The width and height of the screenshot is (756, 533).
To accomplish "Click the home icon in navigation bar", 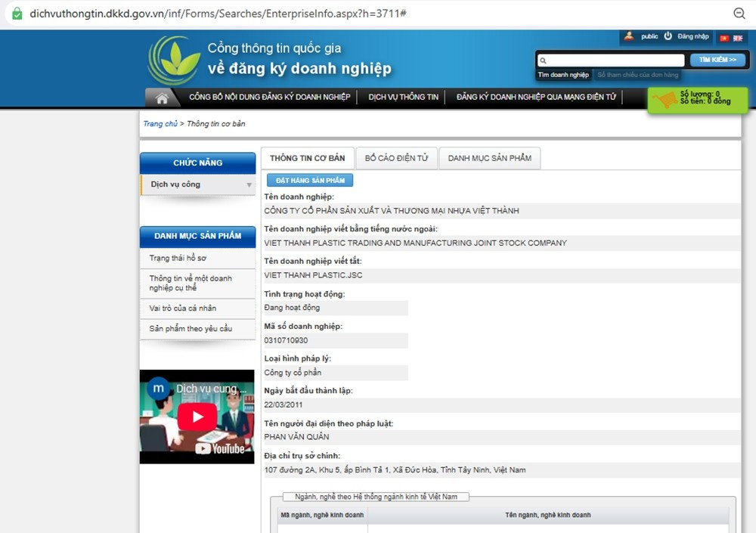I will pos(161,98).
